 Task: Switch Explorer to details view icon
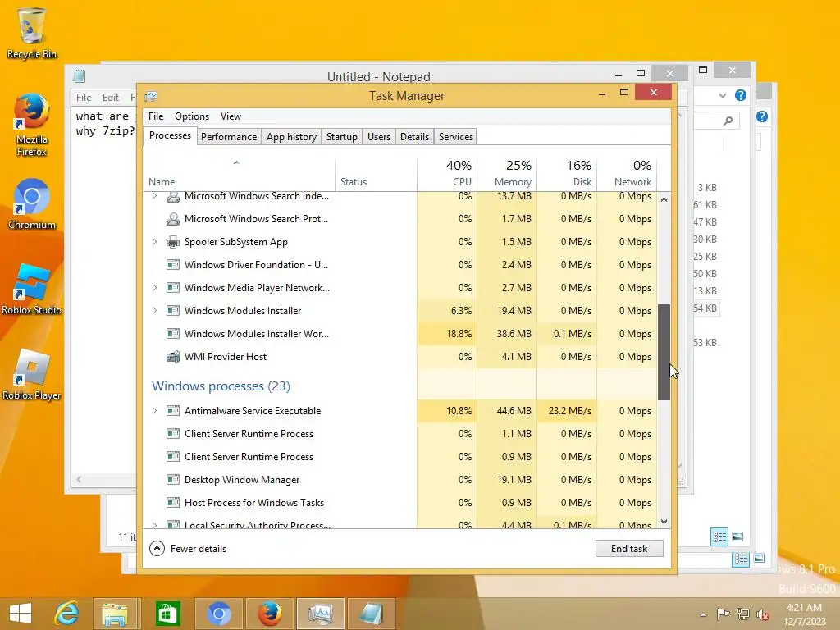(x=719, y=536)
